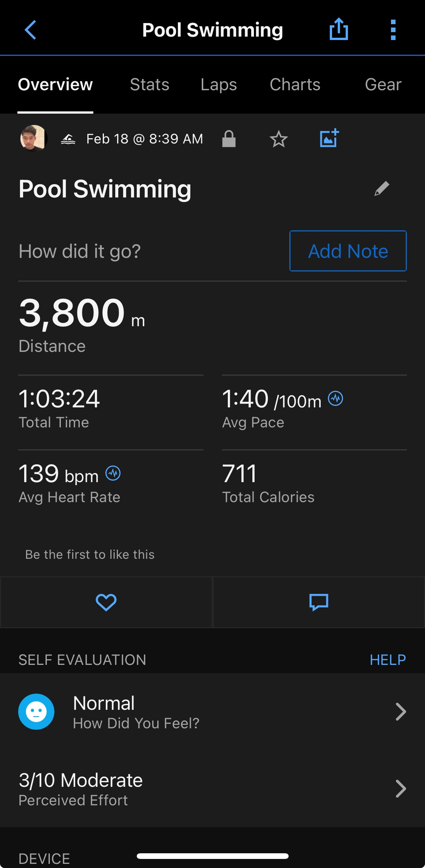The height and width of the screenshot is (868, 425).
Task: Tap the info badge beside Avg Pace
Action: [335, 398]
